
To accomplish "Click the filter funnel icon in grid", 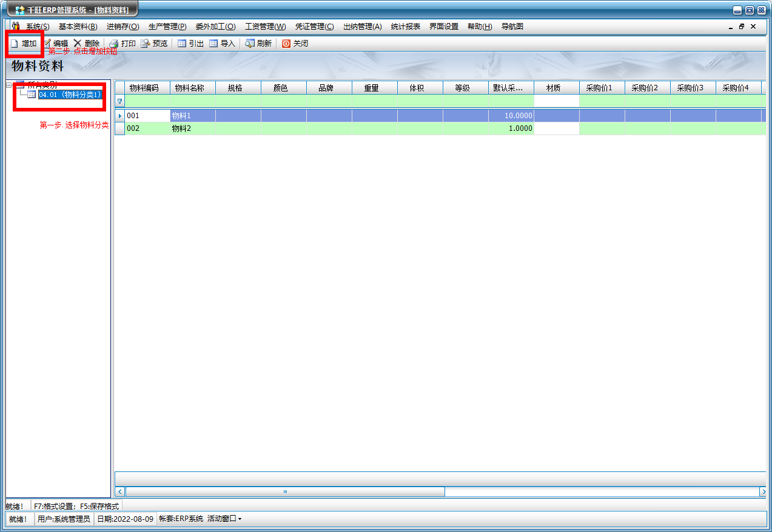I will pos(119,101).
